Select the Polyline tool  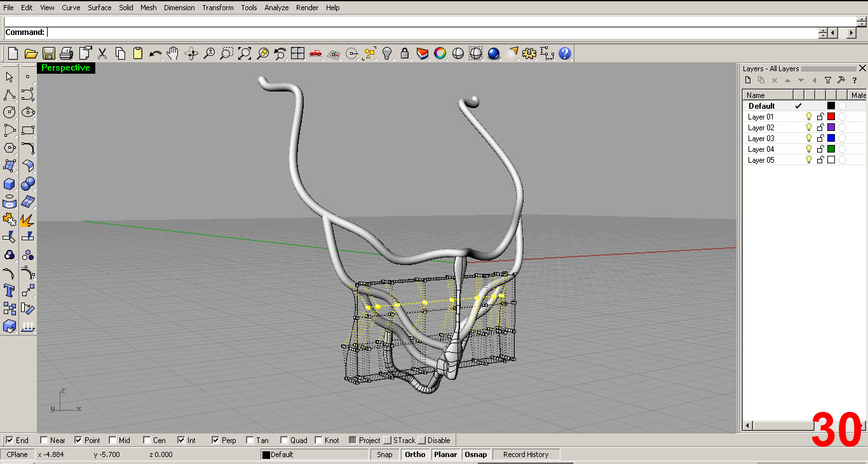(x=10, y=95)
